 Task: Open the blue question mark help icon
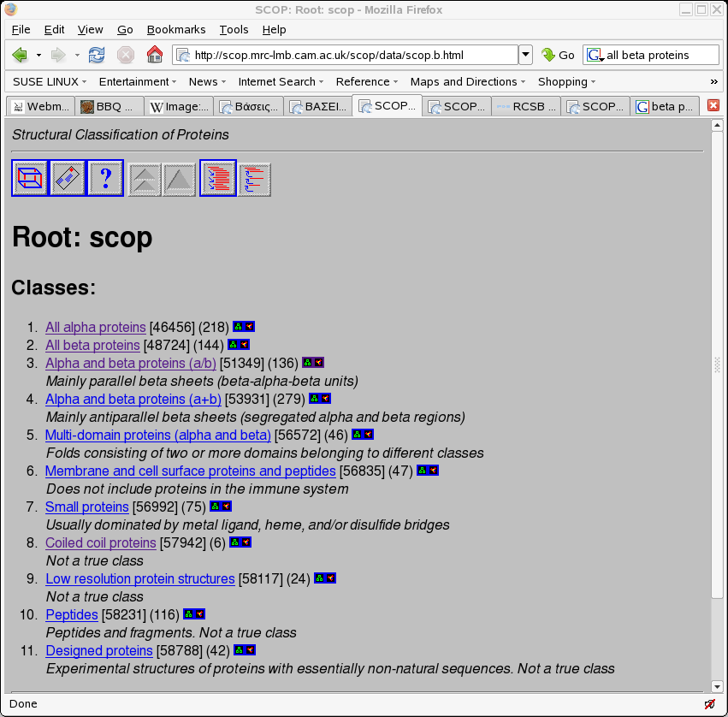pyautogui.click(x=105, y=178)
